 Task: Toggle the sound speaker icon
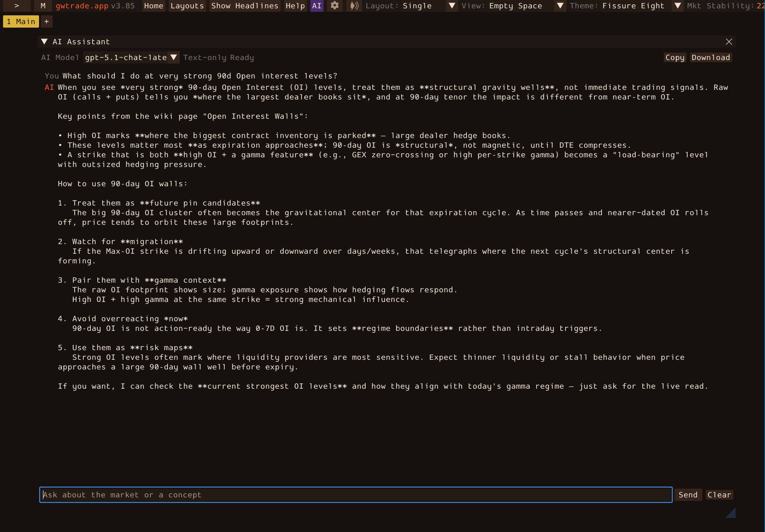pos(354,6)
